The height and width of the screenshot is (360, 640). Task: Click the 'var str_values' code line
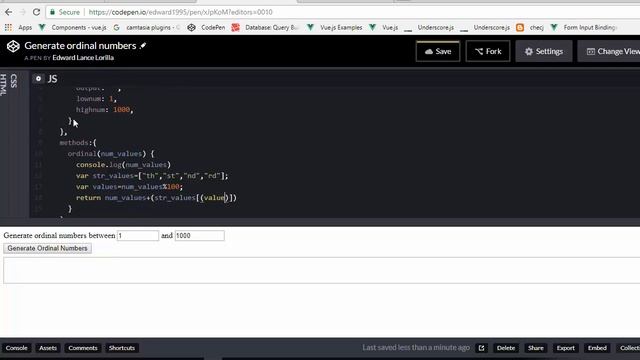click(x=152, y=176)
